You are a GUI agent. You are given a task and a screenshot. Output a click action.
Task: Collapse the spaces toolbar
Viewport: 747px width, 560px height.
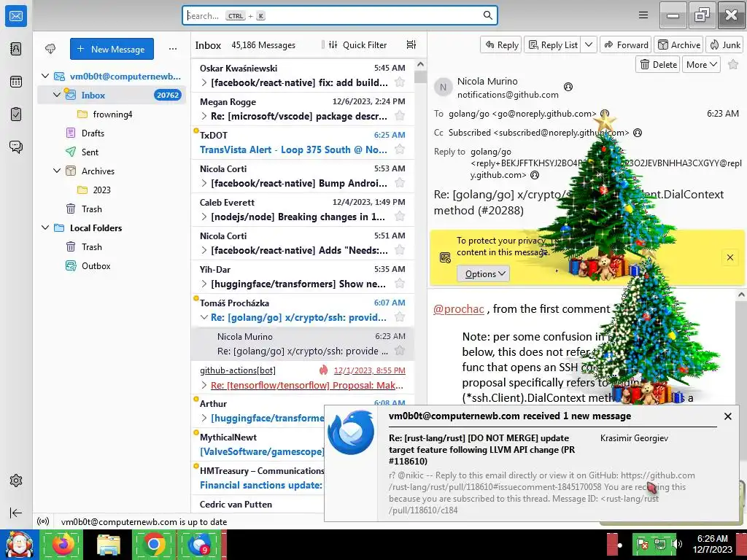16,513
